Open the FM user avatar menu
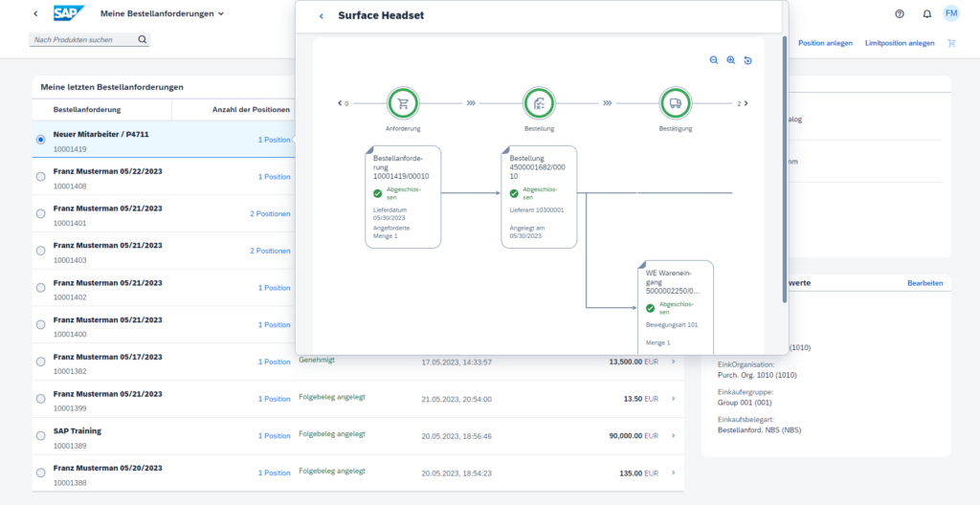The height and width of the screenshot is (505, 980). pos(950,13)
